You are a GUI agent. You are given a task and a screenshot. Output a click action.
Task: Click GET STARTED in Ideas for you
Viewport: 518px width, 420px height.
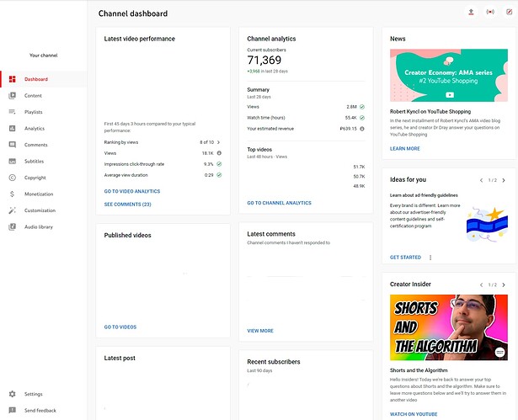(x=405, y=258)
